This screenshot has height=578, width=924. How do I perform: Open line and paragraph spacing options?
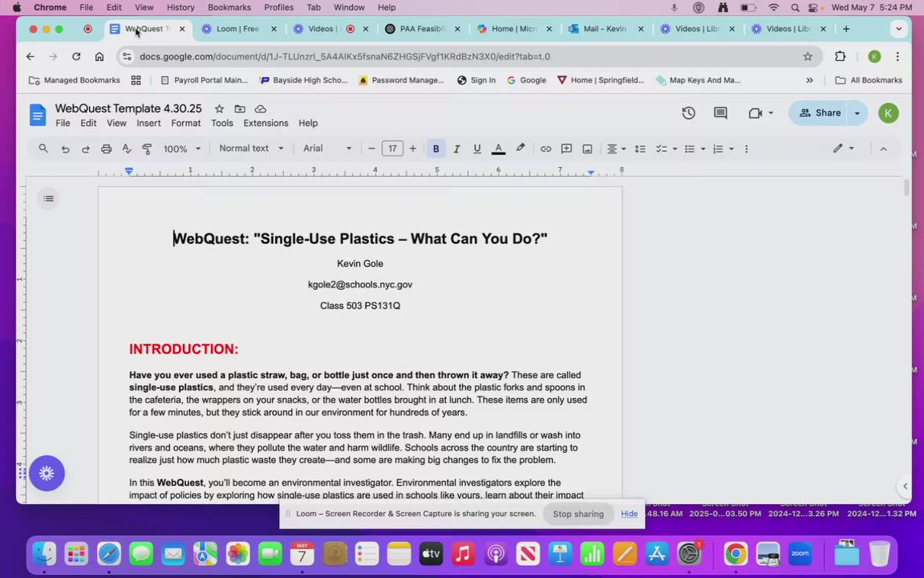640,149
